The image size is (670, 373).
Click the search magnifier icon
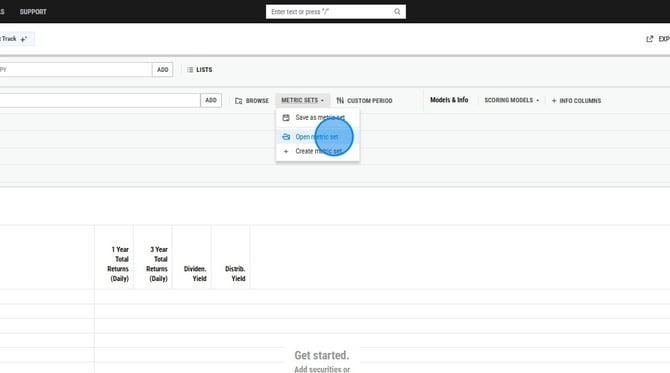coord(397,12)
